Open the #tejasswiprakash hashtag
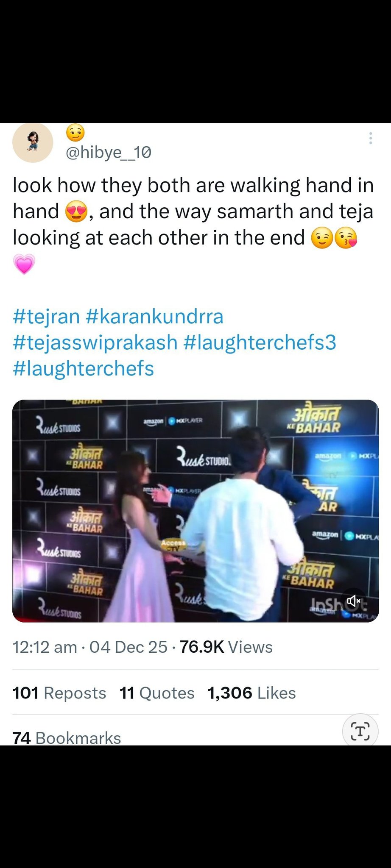The width and height of the screenshot is (391, 868). click(95, 342)
